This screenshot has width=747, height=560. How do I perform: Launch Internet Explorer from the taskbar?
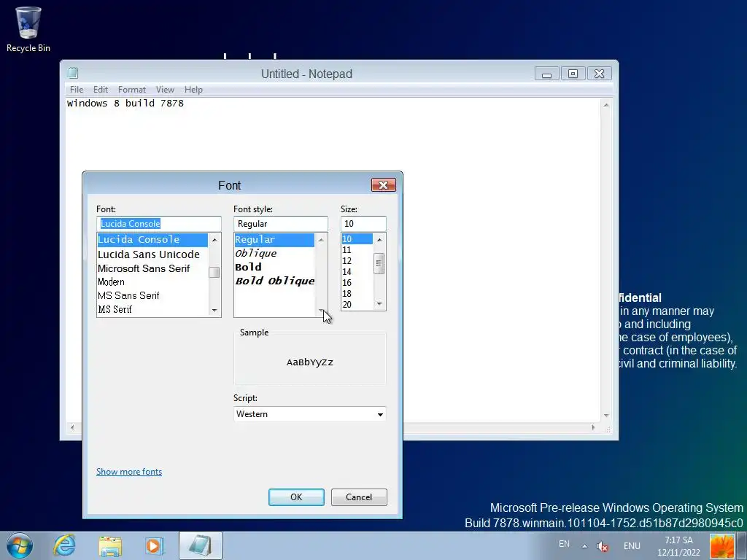pyautogui.click(x=64, y=545)
